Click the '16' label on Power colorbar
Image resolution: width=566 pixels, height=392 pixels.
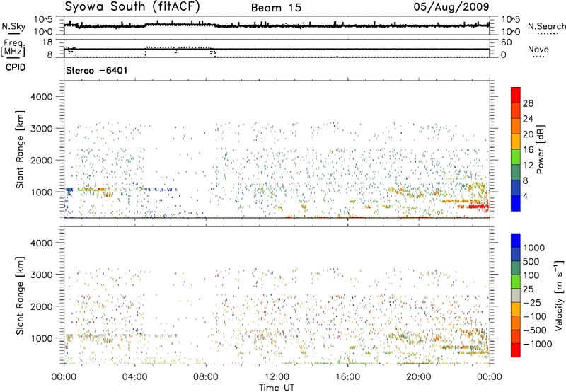pyautogui.click(x=528, y=150)
